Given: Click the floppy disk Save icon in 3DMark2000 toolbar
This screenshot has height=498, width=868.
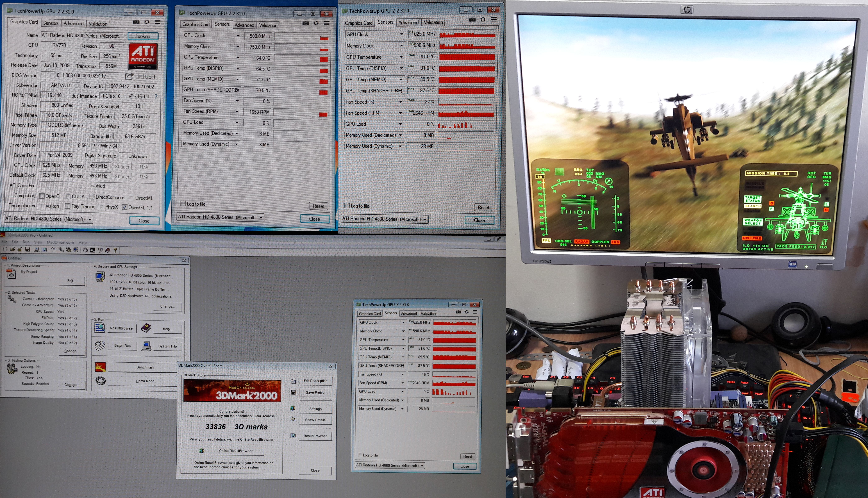Looking at the screenshot, I should point(27,250).
